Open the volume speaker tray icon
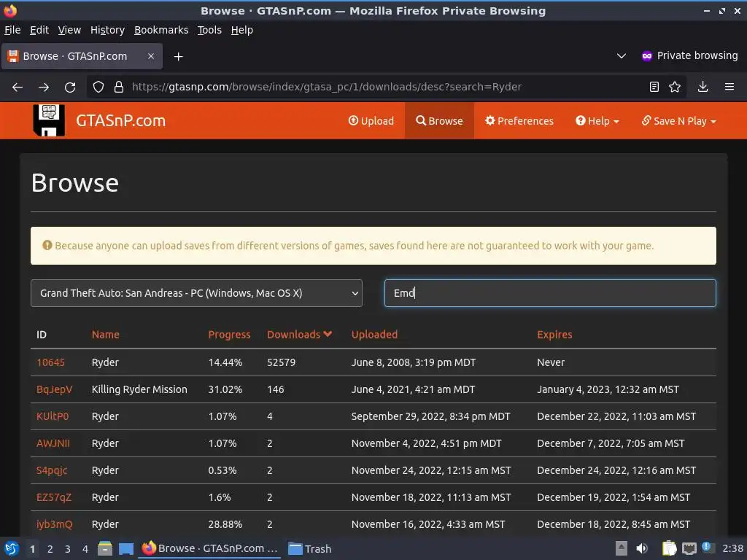 (642, 548)
